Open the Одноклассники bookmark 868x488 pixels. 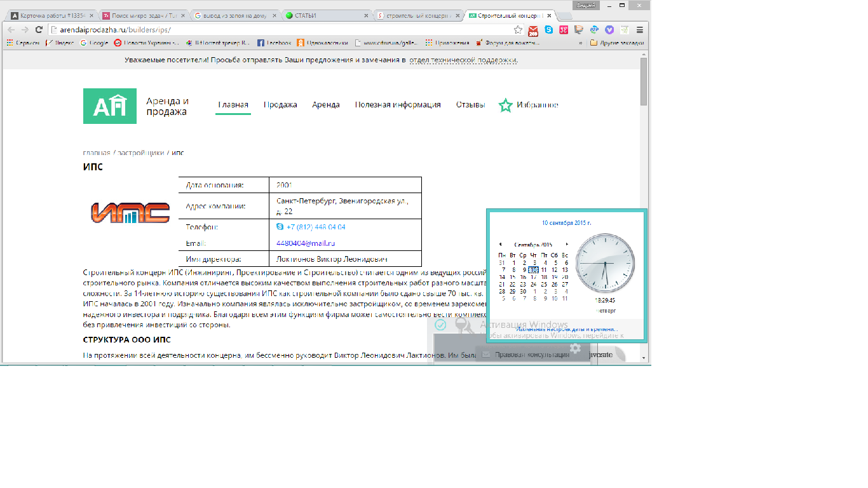(x=322, y=43)
